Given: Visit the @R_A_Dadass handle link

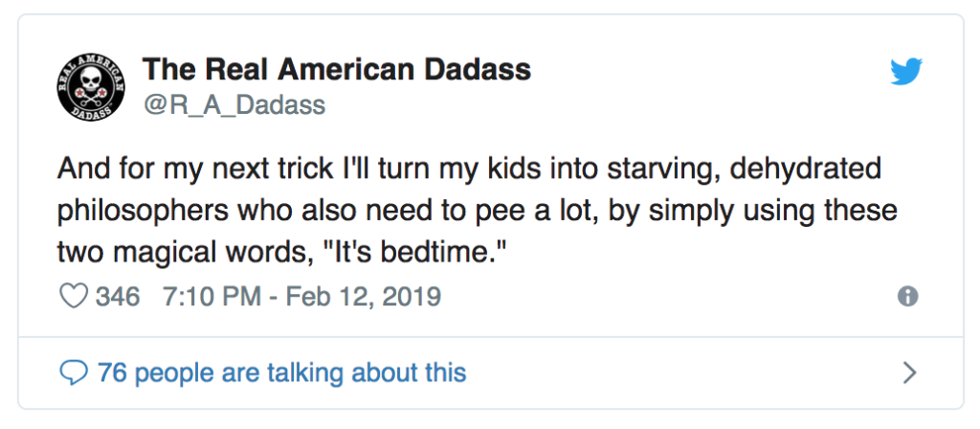Looking at the screenshot, I should point(234,104).
